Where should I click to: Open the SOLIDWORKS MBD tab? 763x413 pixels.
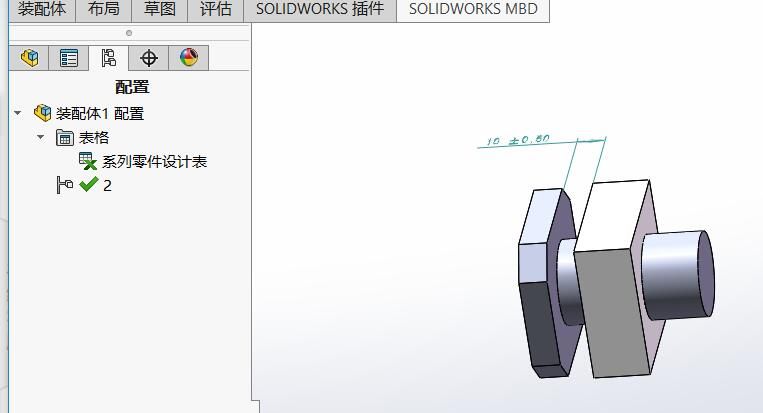[473, 10]
